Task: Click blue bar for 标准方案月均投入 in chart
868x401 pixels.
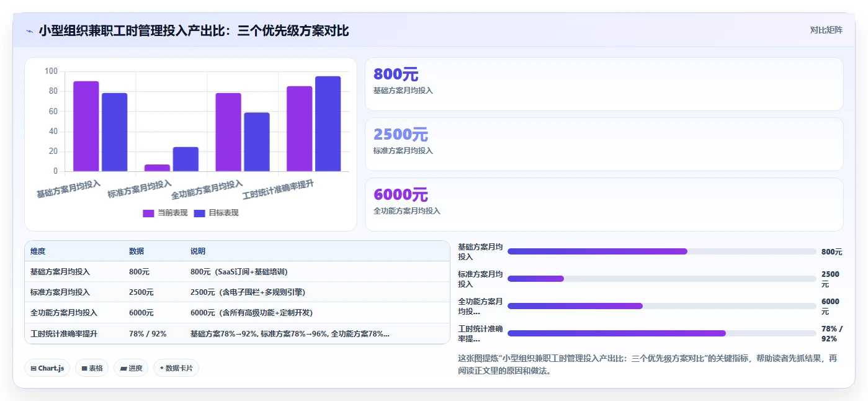Action: tap(186, 159)
